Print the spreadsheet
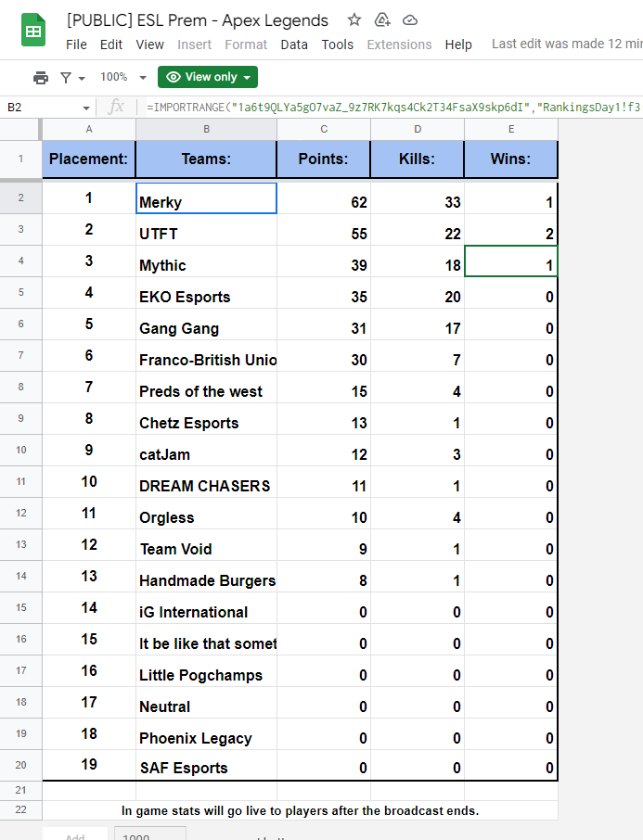 click(41, 78)
